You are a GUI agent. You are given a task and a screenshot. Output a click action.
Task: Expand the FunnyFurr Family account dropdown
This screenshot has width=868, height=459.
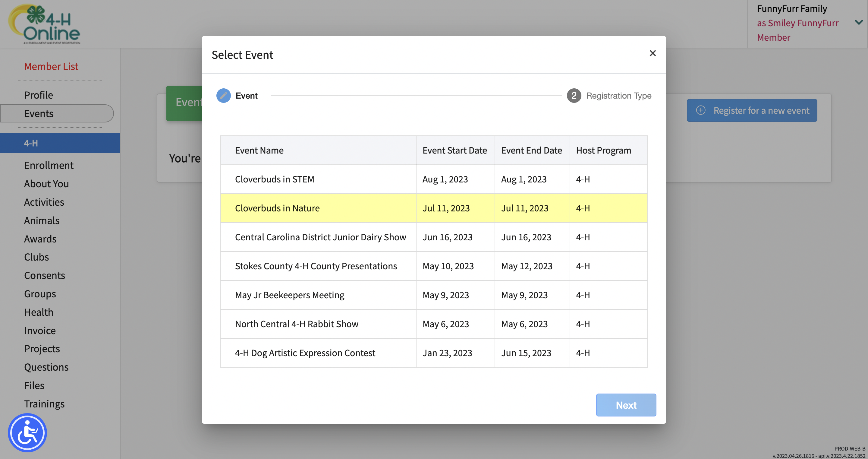coord(858,23)
